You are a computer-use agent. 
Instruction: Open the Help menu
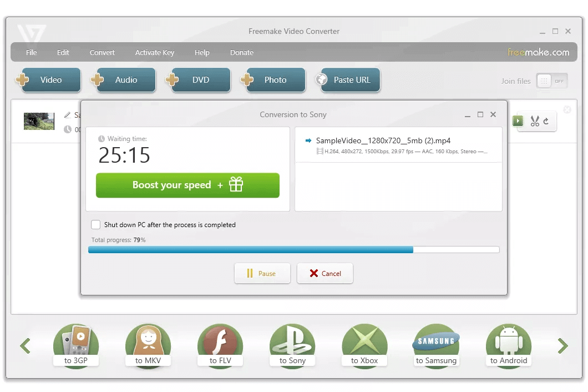(202, 53)
